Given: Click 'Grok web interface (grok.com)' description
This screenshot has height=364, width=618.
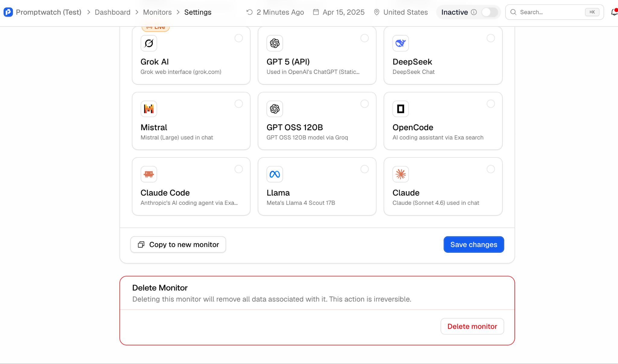Looking at the screenshot, I should click(181, 72).
